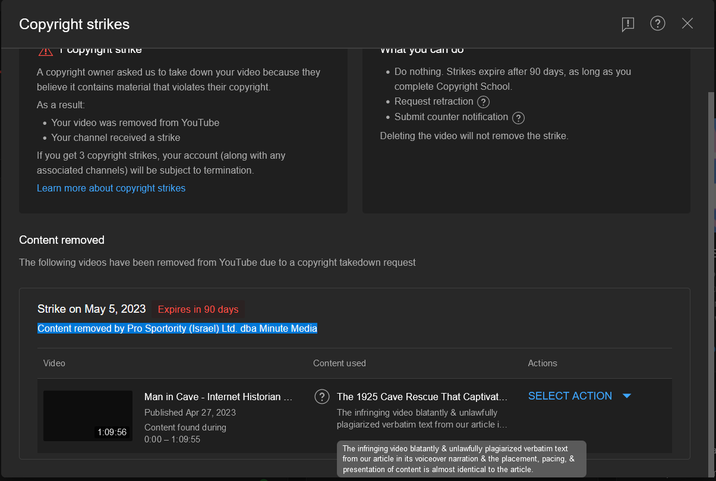Open Learn more about copyright strikes link
Screen dimensions: 716x481
111,188
